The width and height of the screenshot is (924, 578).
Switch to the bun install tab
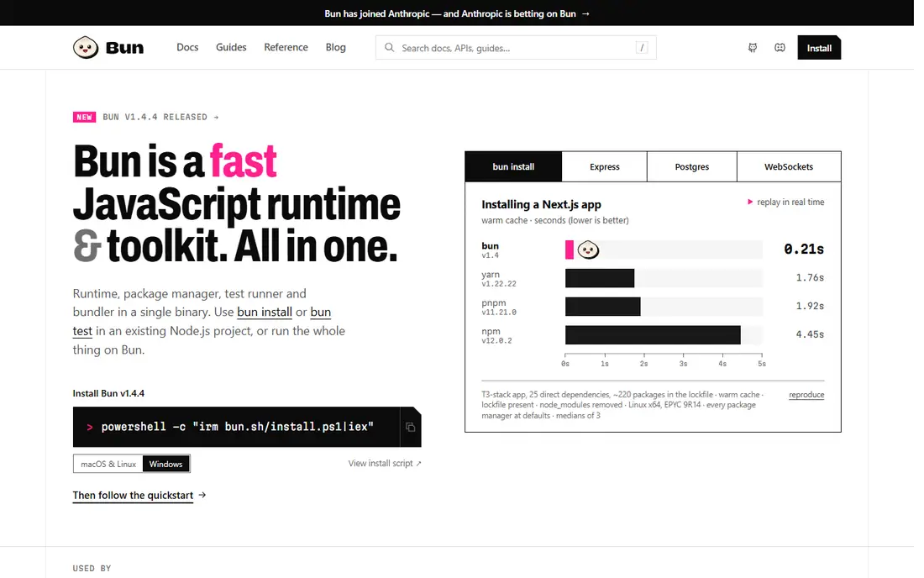click(513, 166)
